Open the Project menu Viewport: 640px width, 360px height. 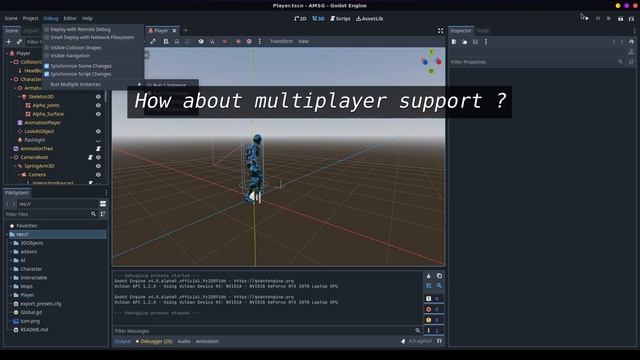pos(30,18)
